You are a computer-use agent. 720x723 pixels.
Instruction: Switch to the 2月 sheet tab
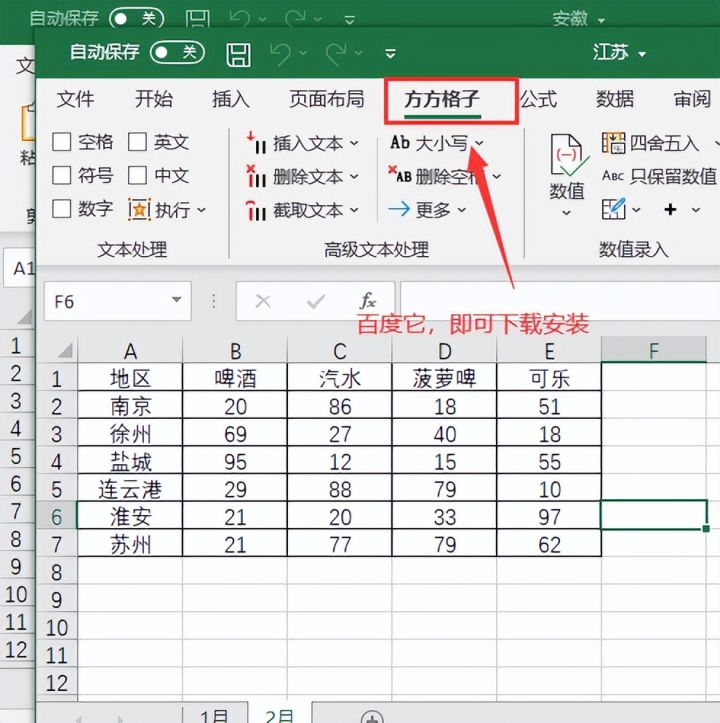[x=280, y=714]
